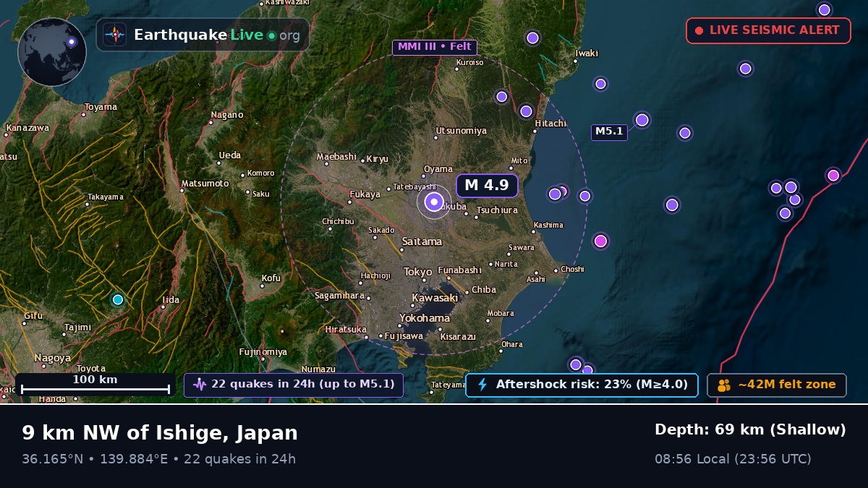
Task: Click the coordinates line starting 36.165°N
Action: (x=158, y=459)
